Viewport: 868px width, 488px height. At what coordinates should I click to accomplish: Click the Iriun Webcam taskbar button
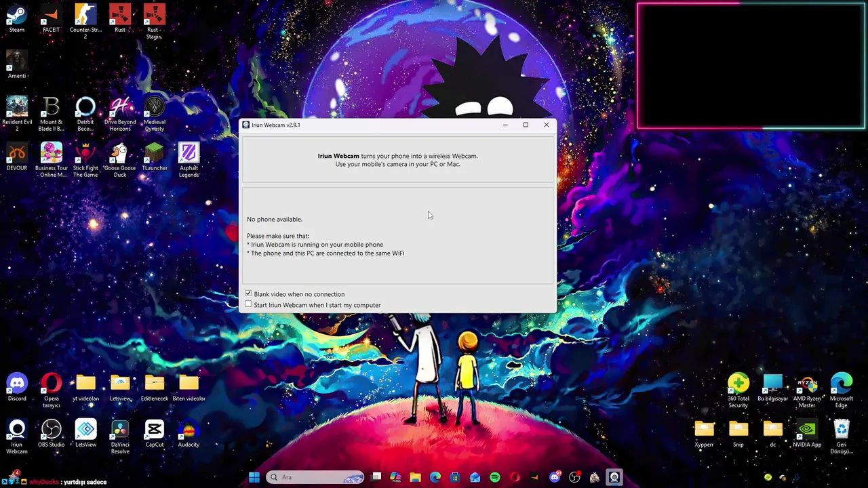[x=614, y=477]
